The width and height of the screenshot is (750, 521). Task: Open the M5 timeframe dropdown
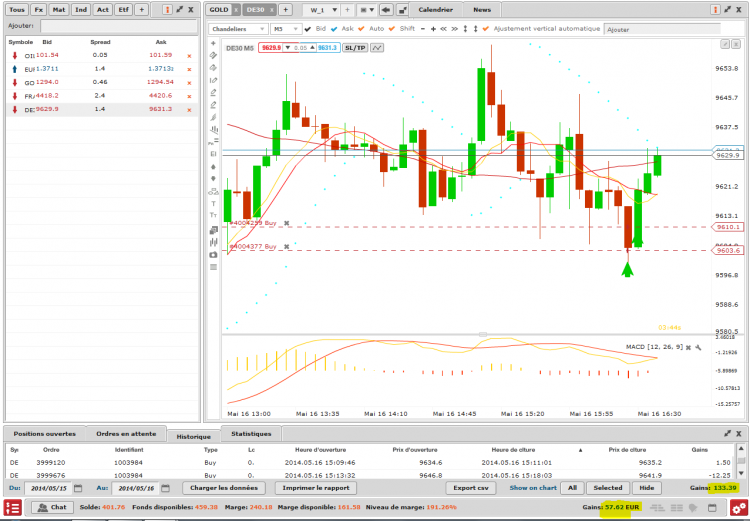[286, 29]
